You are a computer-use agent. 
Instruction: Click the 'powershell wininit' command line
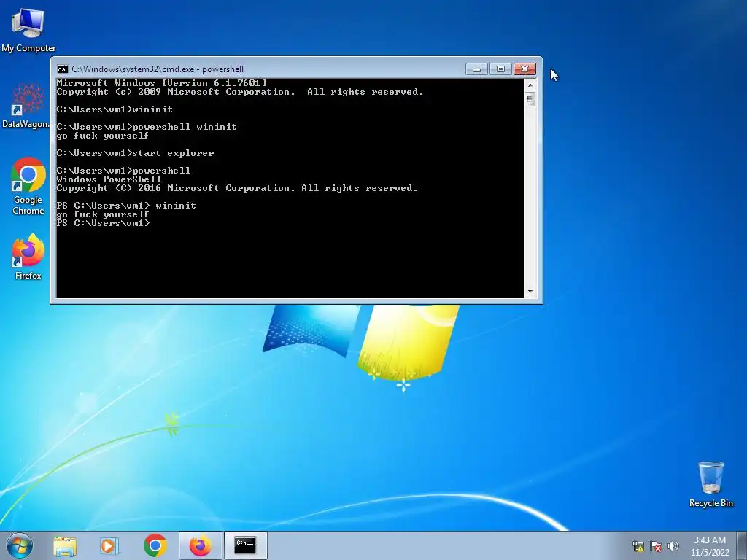(147, 127)
